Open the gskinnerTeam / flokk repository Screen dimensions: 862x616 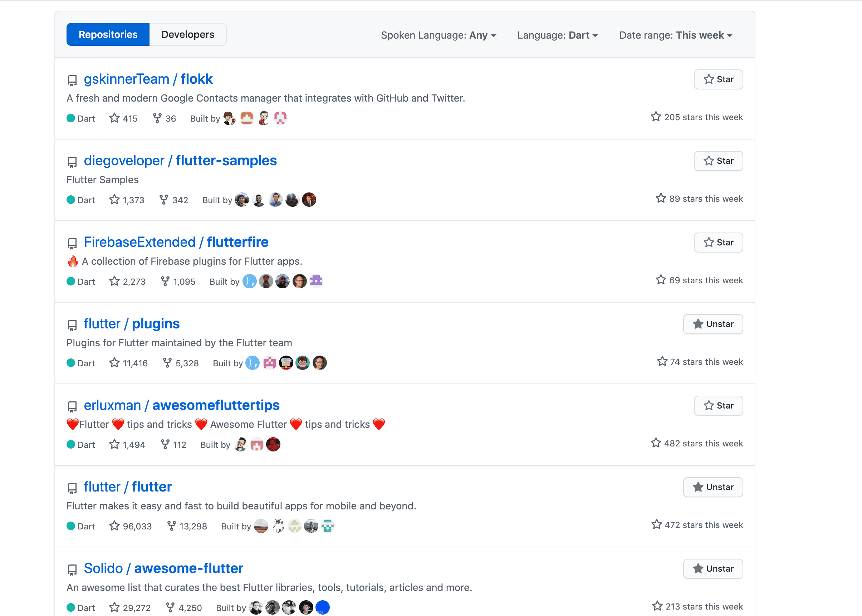[x=148, y=79]
